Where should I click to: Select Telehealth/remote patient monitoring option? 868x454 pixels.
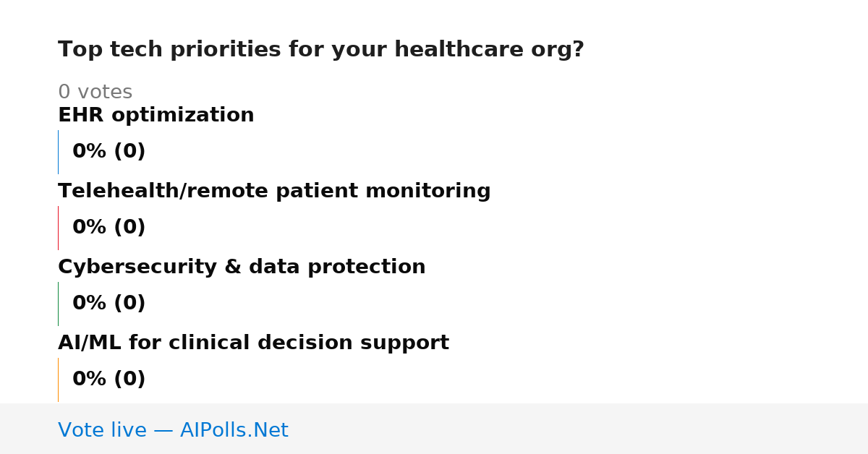pyautogui.click(x=274, y=192)
